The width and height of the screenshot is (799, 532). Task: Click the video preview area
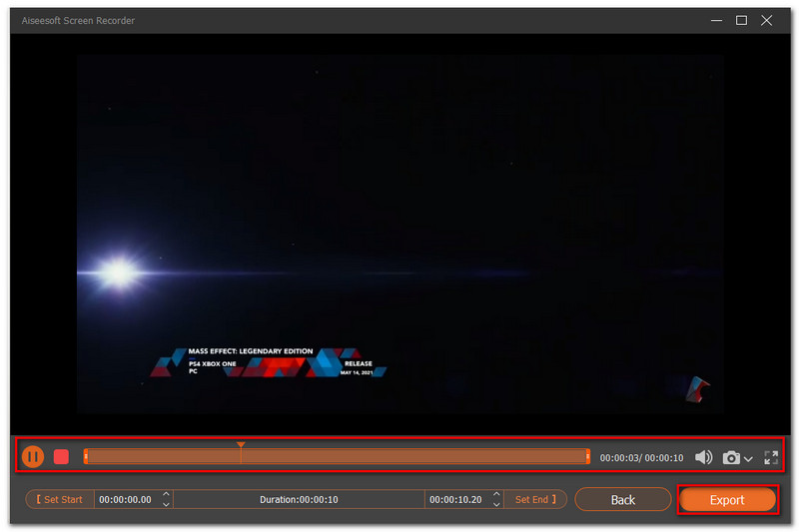coord(400,235)
